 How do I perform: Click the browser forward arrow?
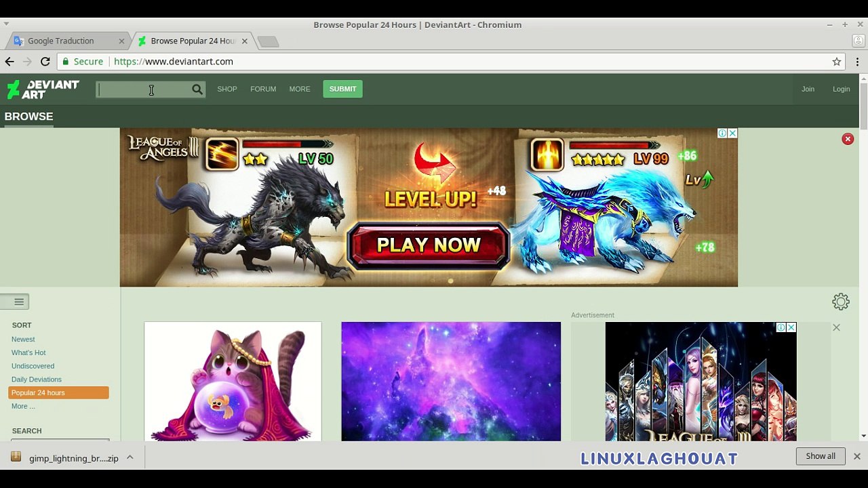tap(27, 62)
